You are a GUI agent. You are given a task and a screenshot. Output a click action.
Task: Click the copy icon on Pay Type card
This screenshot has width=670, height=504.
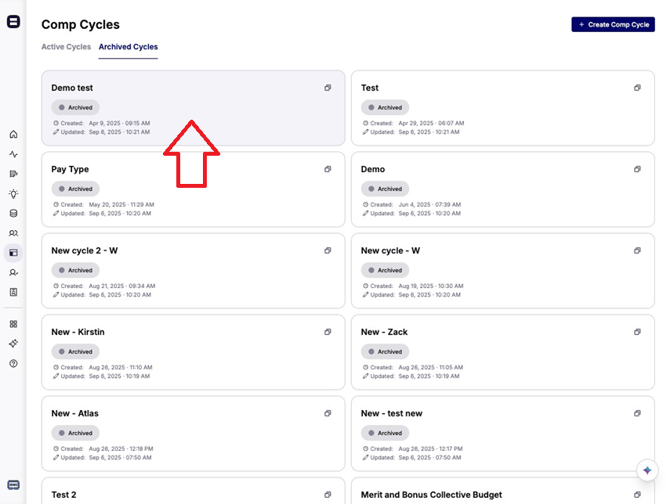[x=327, y=169]
